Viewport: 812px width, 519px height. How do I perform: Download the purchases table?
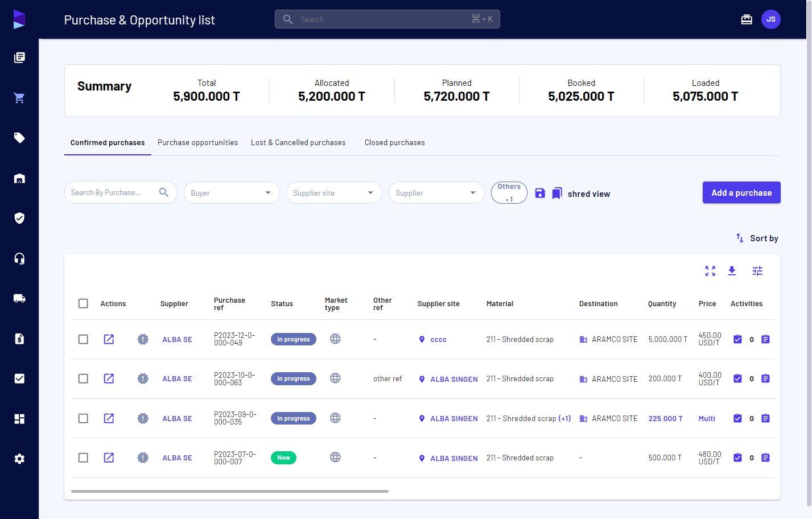[x=732, y=271]
